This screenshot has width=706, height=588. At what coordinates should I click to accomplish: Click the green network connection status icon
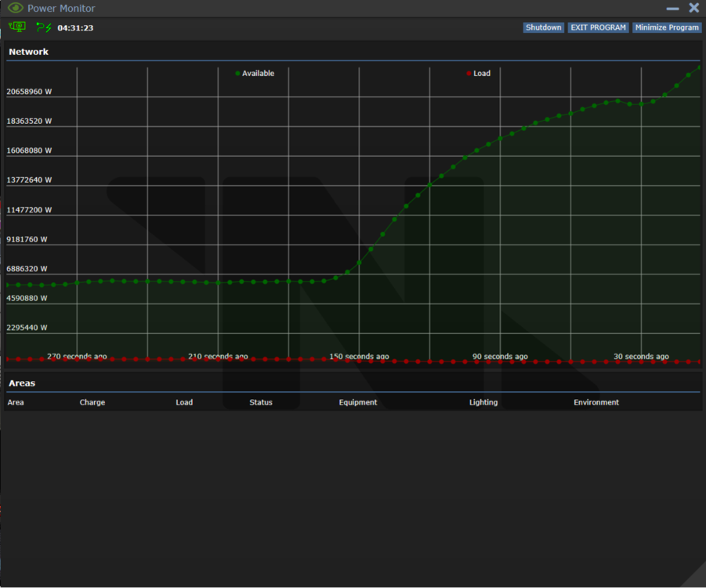pyautogui.click(x=17, y=27)
